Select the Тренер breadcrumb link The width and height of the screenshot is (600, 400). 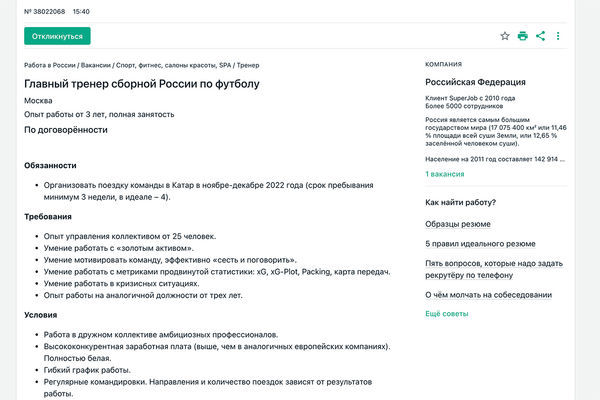pos(249,65)
